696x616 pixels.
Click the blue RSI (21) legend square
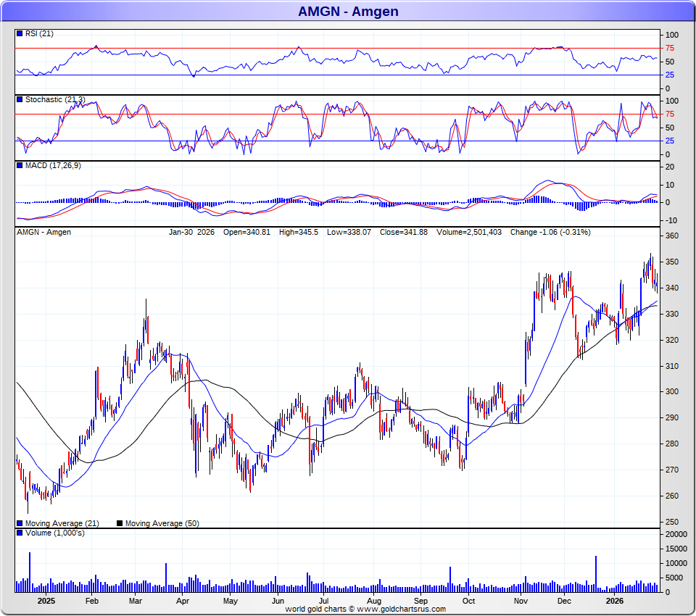pyautogui.click(x=20, y=33)
